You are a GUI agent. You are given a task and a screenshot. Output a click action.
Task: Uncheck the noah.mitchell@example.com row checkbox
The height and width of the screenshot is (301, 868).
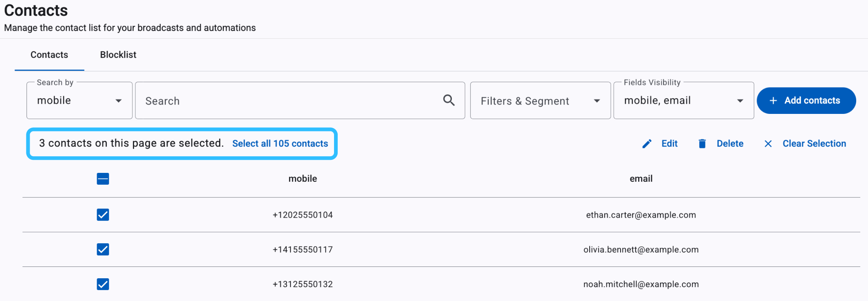103,284
